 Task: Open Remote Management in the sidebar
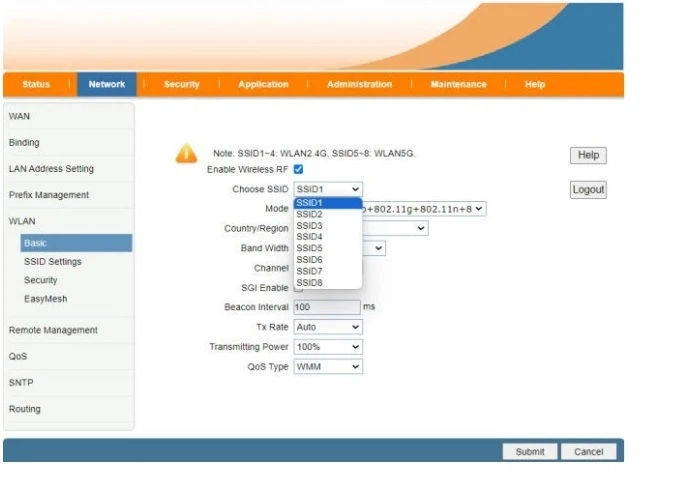(53, 330)
